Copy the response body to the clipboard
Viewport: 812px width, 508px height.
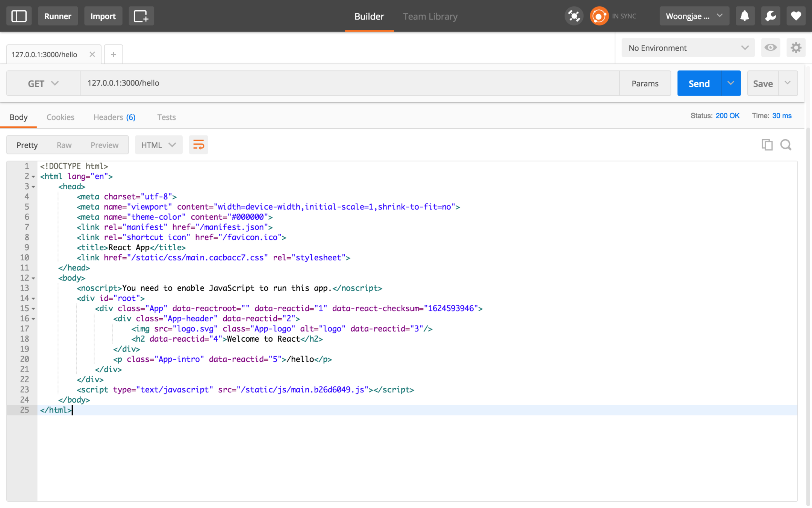[x=767, y=145]
